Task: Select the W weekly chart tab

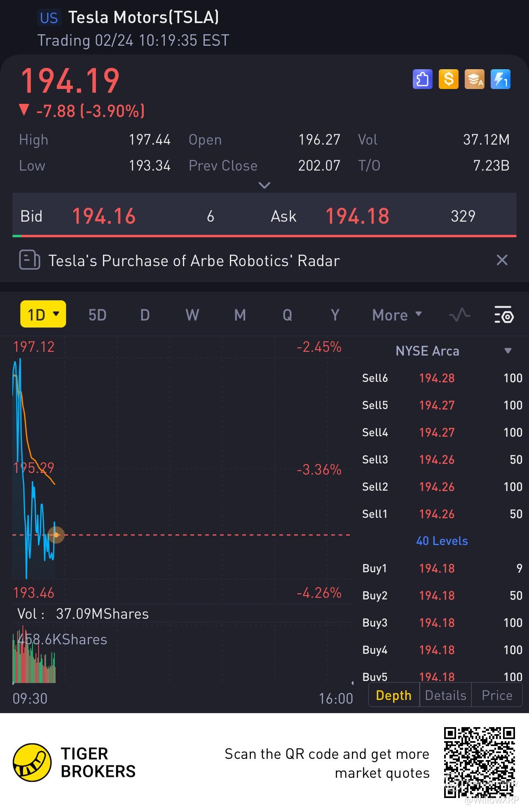Action: tap(192, 315)
